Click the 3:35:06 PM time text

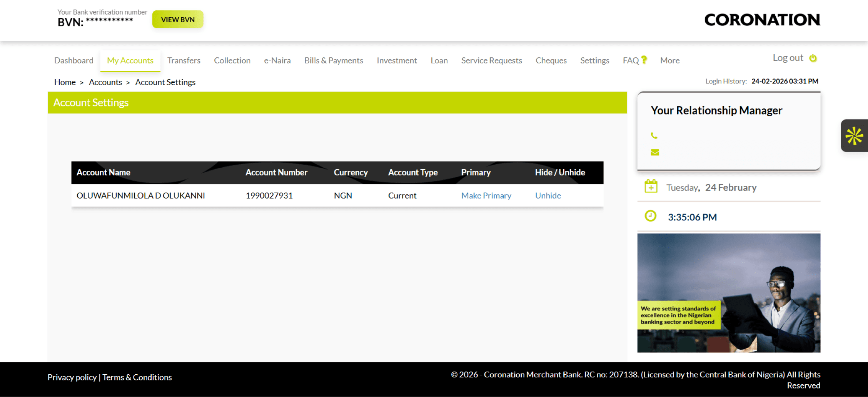click(692, 217)
